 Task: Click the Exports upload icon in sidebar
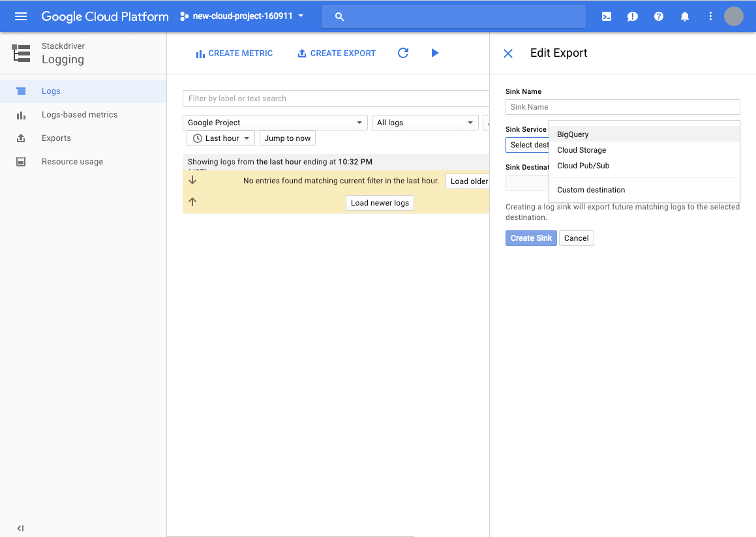(x=21, y=138)
